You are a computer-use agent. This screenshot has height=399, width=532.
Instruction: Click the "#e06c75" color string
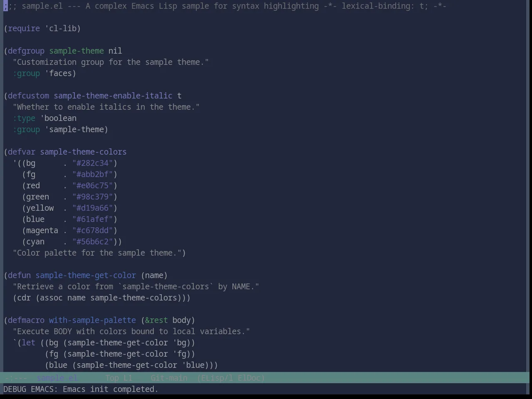(x=93, y=185)
